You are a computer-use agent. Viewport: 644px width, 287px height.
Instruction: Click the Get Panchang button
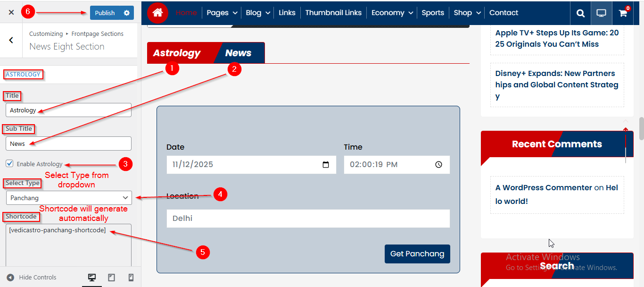(x=417, y=254)
